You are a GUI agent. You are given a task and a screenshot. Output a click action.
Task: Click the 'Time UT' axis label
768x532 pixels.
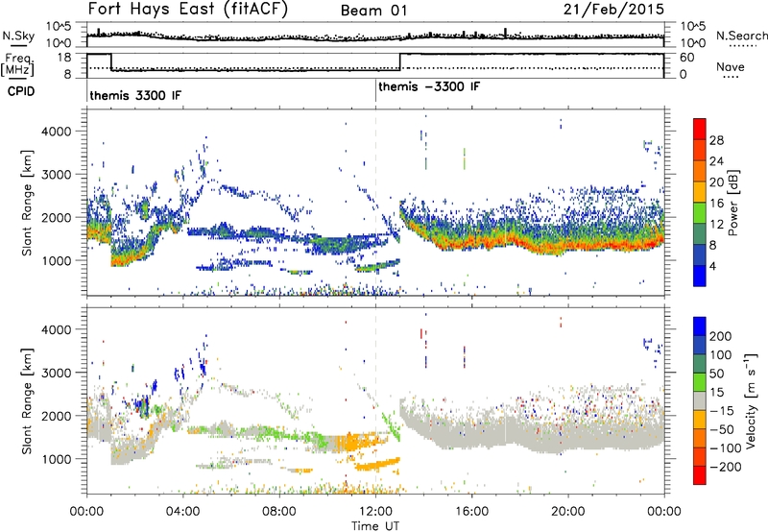(x=375, y=525)
